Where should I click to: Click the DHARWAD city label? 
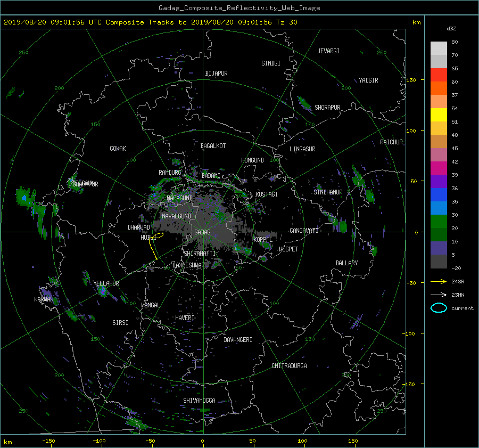coord(138,227)
